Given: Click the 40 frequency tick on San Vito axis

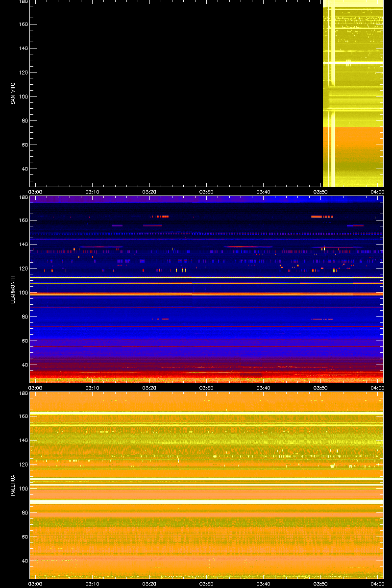Looking at the screenshot, I should (24, 169).
